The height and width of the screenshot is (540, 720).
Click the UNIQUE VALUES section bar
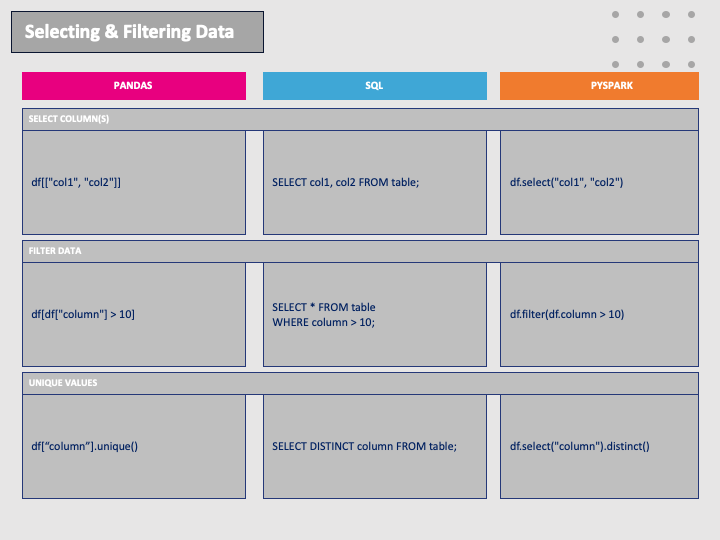(360, 383)
